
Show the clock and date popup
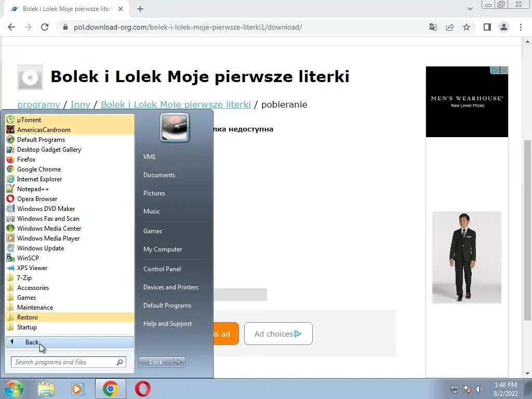point(506,389)
